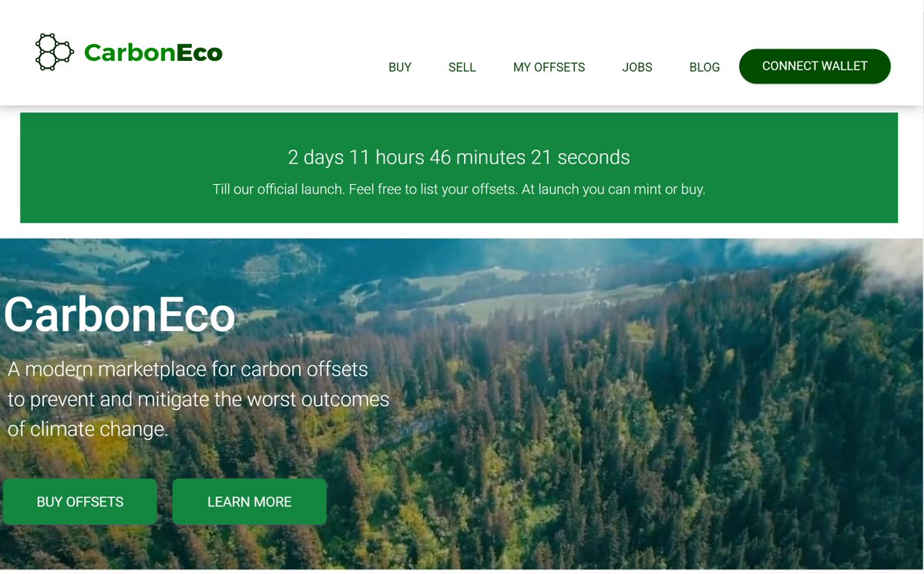
Task: Click the LEARN MORE button
Action: [249, 502]
